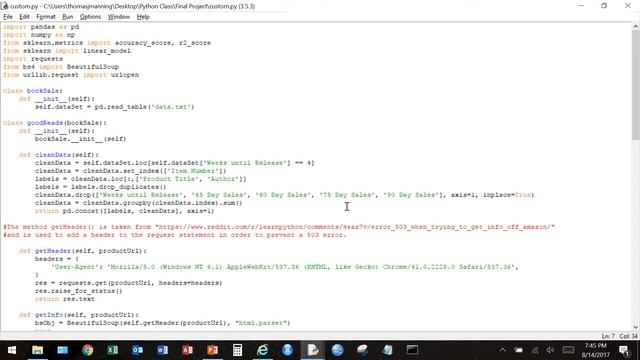
Task: Show hidden system tray icons
Action: pos(502,350)
